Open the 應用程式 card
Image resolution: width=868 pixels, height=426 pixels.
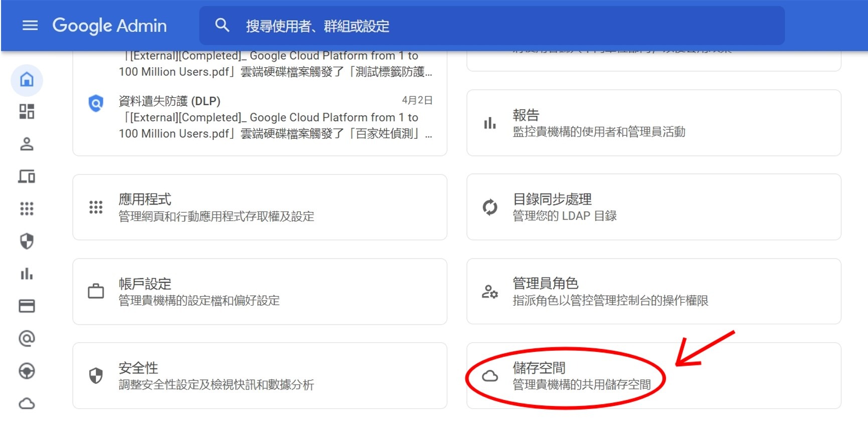260,207
